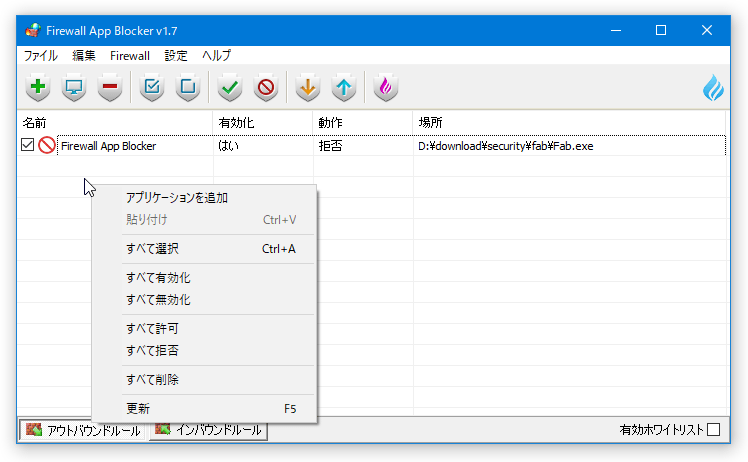The image size is (748, 462).
Task: Choose すべて選択 in context menu
Action: [x=204, y=249]
